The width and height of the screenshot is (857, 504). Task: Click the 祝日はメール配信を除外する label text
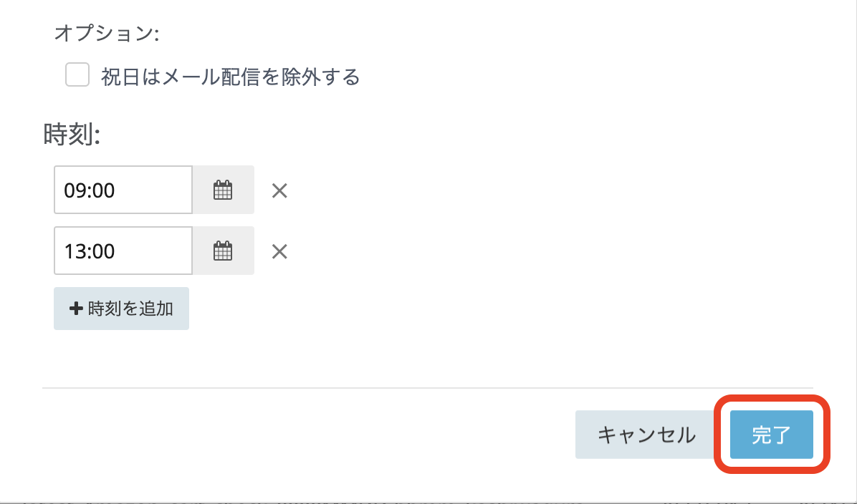click(229, 77)
